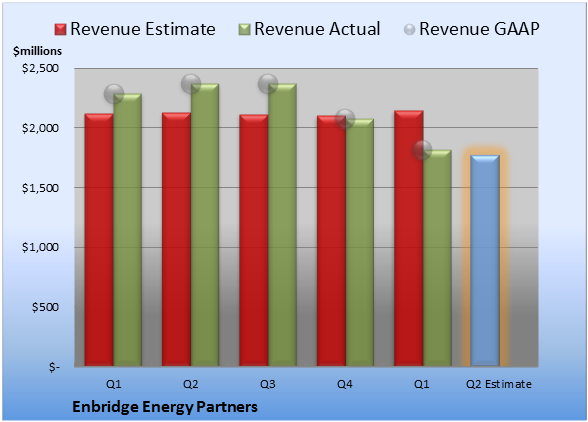
Task: Select the blue Q2 Estimate bar
Action: (485, 260)
